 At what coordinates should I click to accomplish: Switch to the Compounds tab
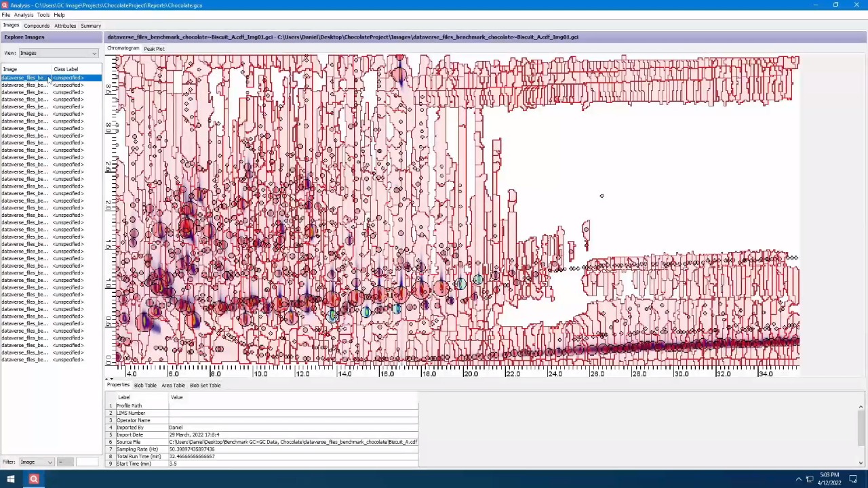pyautogui.click(x=37, y=26)
